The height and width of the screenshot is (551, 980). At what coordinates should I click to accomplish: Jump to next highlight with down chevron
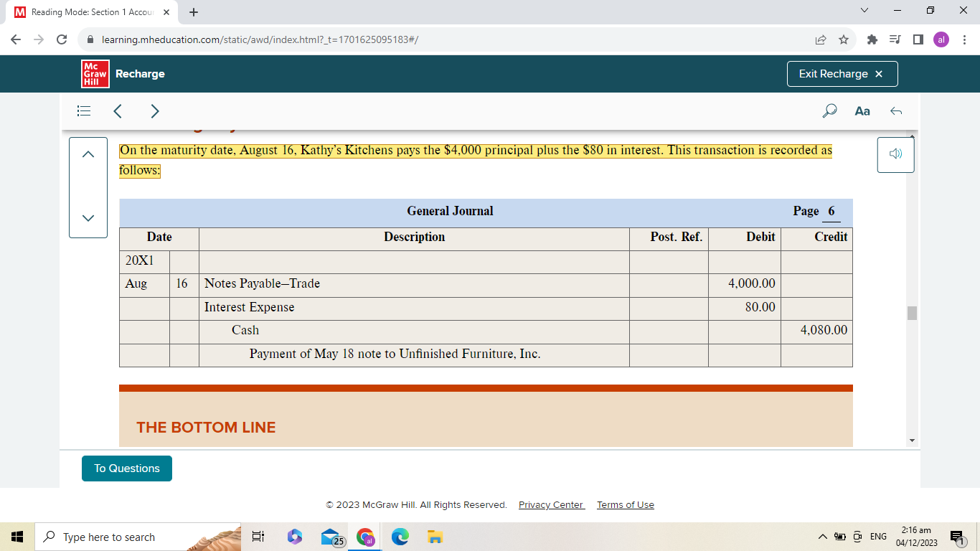tap(88, 217)
